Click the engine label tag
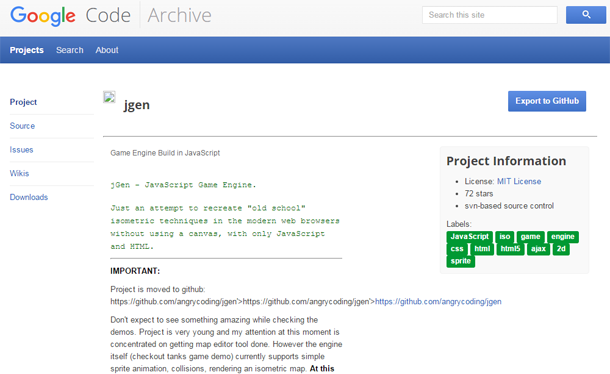610x374 pixels. tap(563, 237)
